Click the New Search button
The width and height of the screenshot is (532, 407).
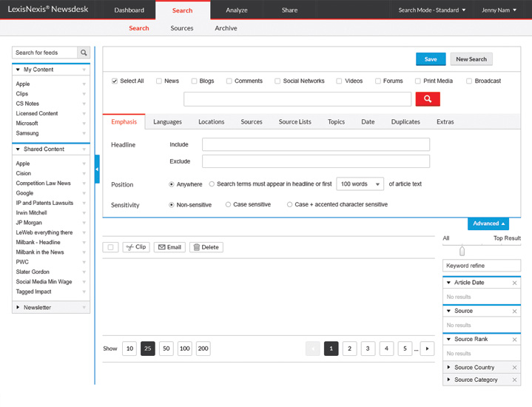(x=471, y=59)
